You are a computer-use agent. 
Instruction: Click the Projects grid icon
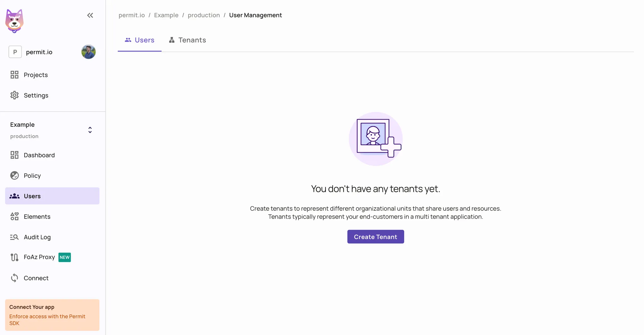click(x=14, y=75)
